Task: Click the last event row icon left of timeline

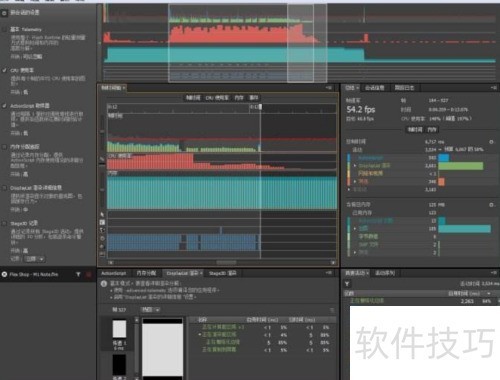Action: tap(102, 254)
